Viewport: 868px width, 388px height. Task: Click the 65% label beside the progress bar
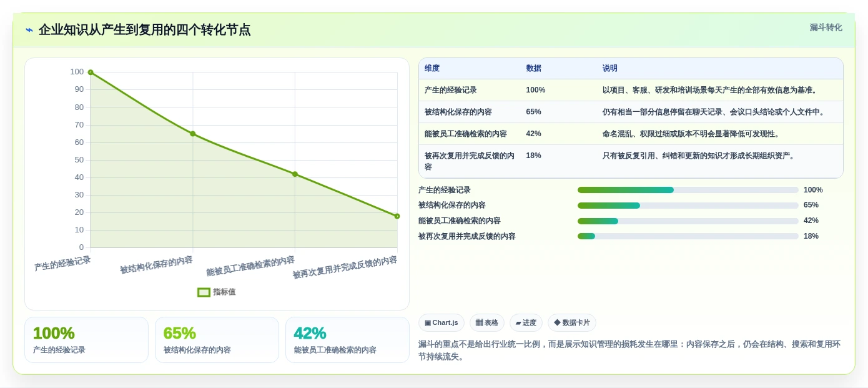click(x=811, y=205)
